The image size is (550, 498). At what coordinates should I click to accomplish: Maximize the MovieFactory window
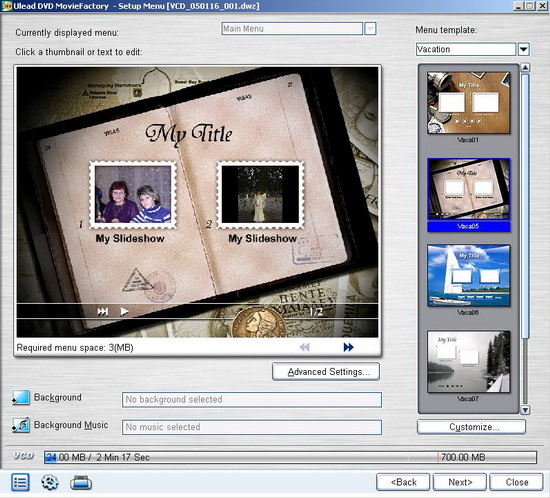point(530,6)
